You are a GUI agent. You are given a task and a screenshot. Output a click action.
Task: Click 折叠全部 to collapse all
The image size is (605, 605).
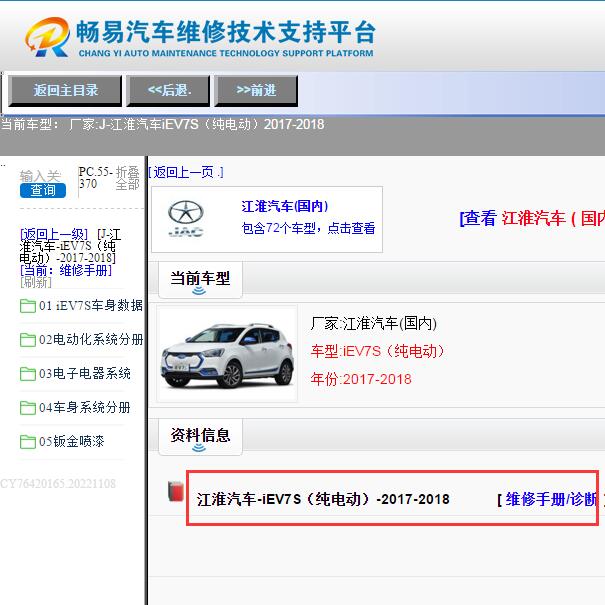(127, 178)
